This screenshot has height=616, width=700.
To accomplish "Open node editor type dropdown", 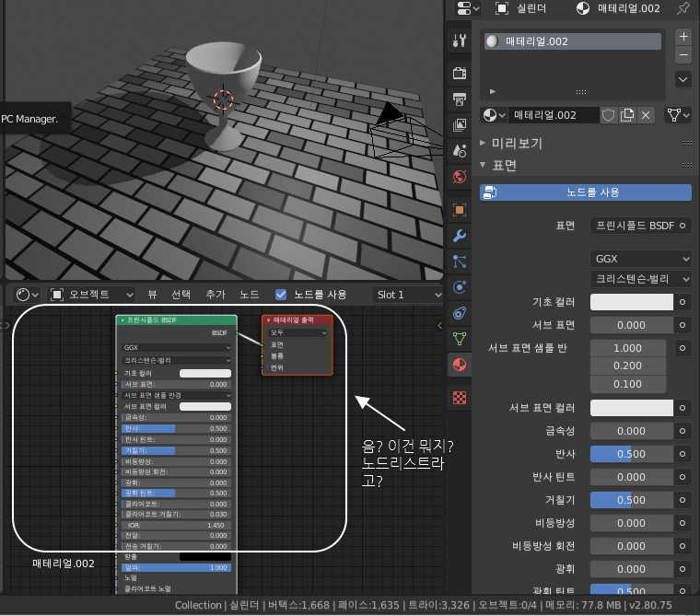I will [27, 295].
